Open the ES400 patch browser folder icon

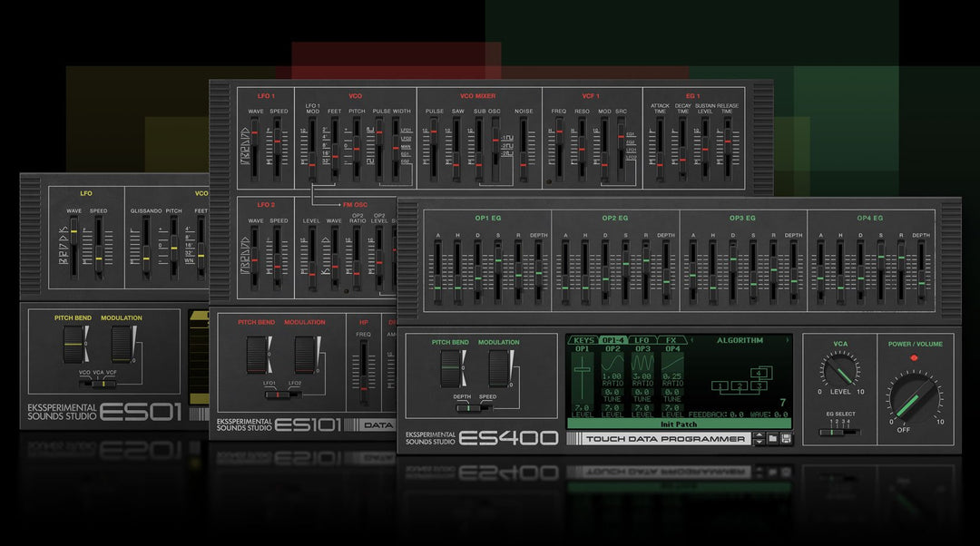click(x=772, y=439)
